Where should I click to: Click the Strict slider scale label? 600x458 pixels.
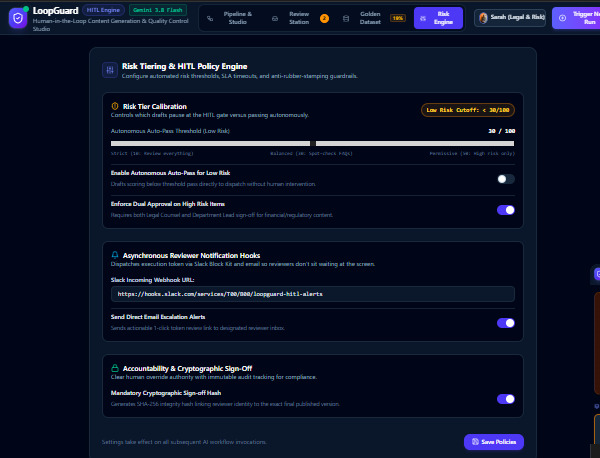pyautogui.click(x=152, y=153)
